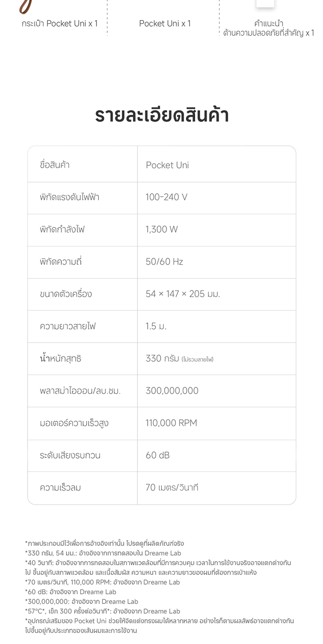
Task: Select the 110,000 RPM value
Action: click(171, 423)
